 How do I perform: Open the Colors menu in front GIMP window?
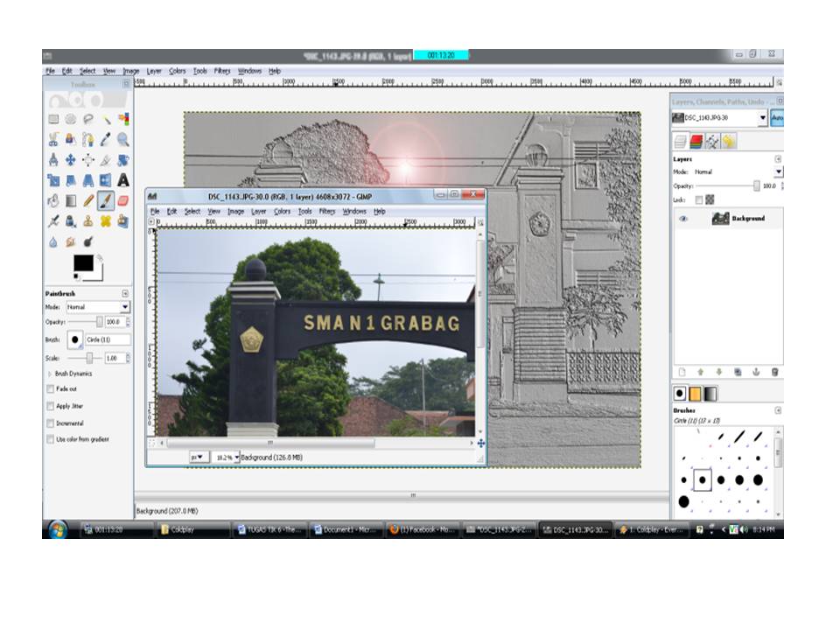pyautogui.click(x=283, y=212)
